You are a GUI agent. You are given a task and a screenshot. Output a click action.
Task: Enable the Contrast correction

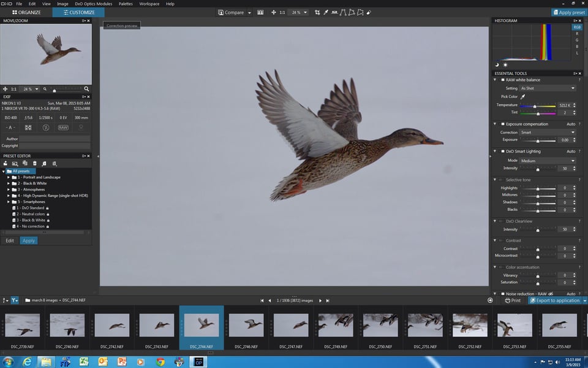tap(500, 240)
